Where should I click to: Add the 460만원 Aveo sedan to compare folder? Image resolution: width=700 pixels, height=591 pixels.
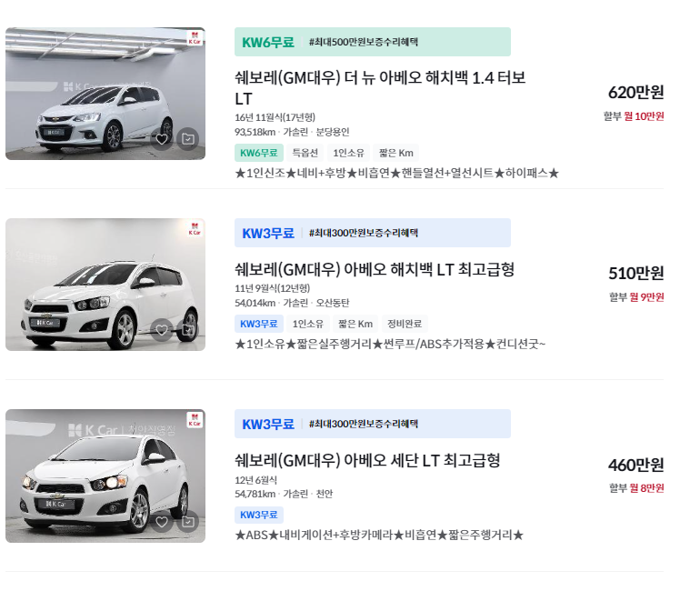(188, 521)
